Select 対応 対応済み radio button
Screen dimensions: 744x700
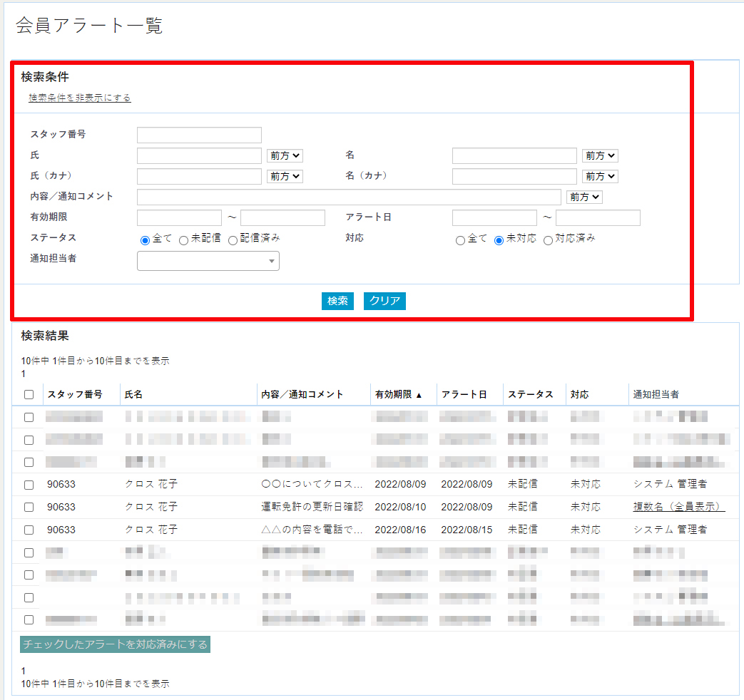pos(548,240)
